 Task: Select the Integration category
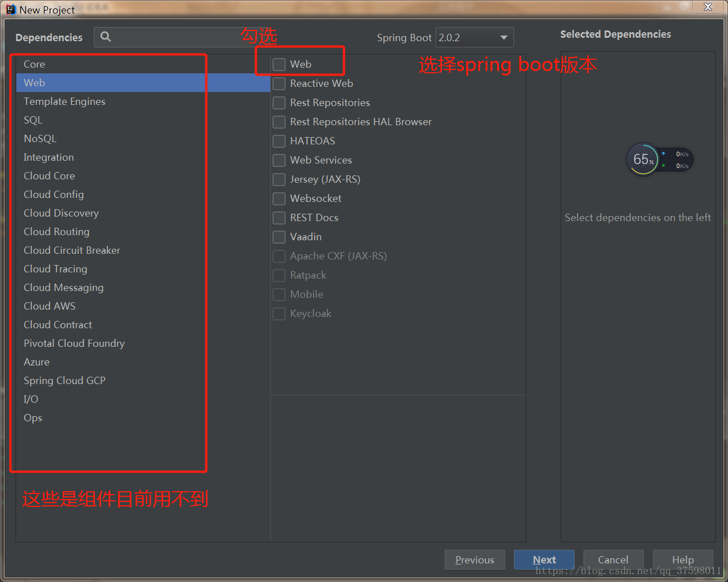tap(143, 157)
